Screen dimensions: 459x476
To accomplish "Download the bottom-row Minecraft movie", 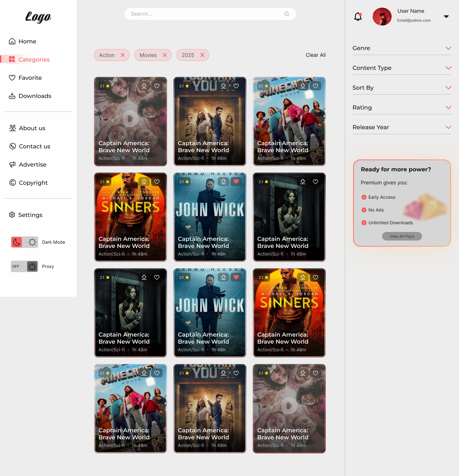I will pyautogui.click(x=144, y=373).
